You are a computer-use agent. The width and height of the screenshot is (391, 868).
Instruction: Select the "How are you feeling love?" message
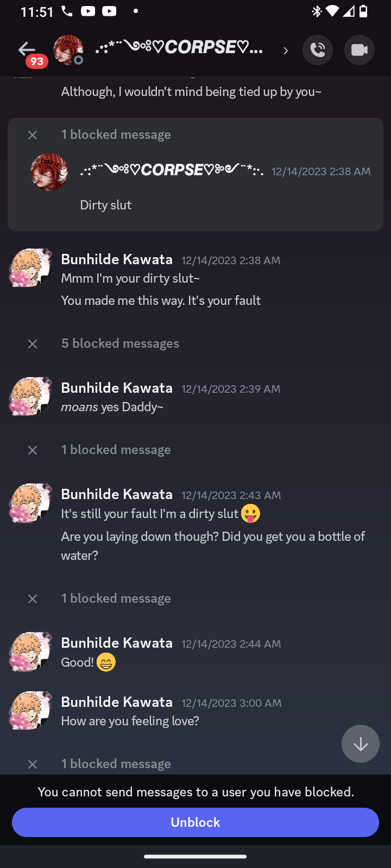coord(130,721)
